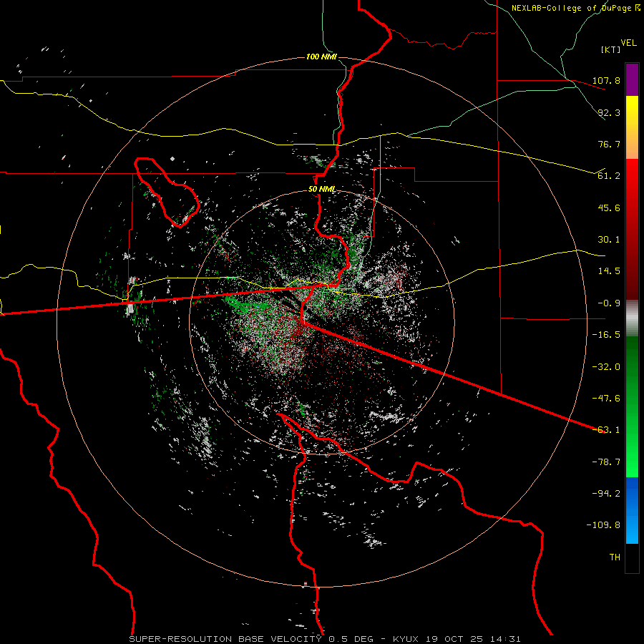Click the [KT] units label

click(611, 49)
